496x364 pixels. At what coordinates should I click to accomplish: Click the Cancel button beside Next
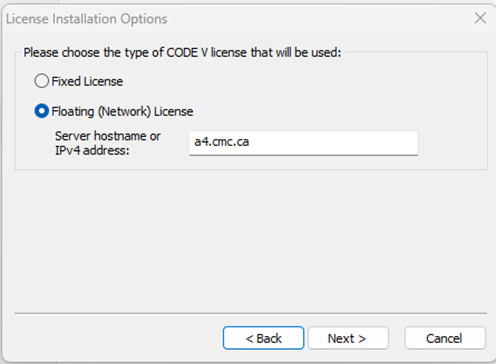[445, 338]
